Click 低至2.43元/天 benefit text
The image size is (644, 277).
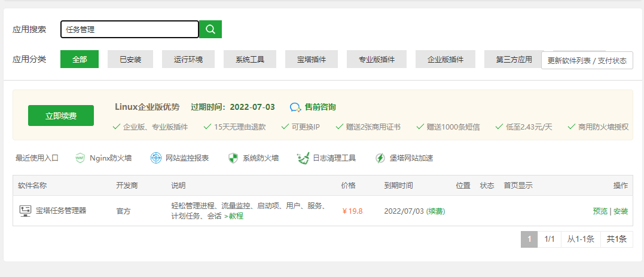529,127
